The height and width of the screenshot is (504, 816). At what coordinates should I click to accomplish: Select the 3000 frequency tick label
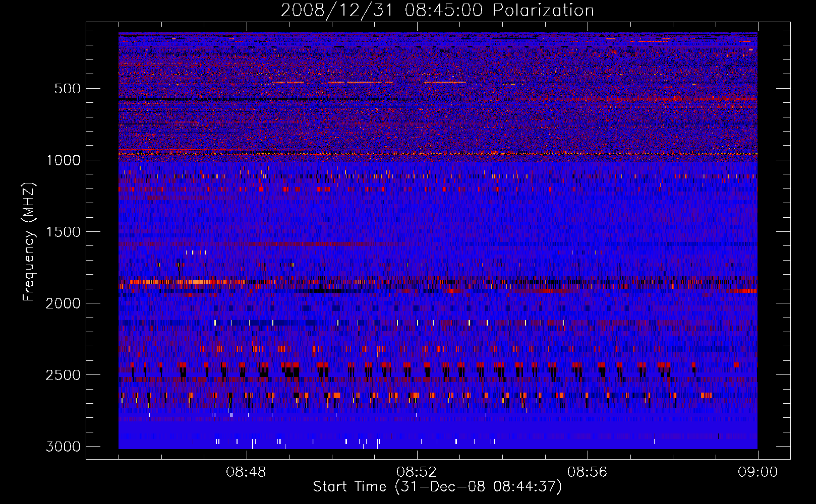coord(63,447)
